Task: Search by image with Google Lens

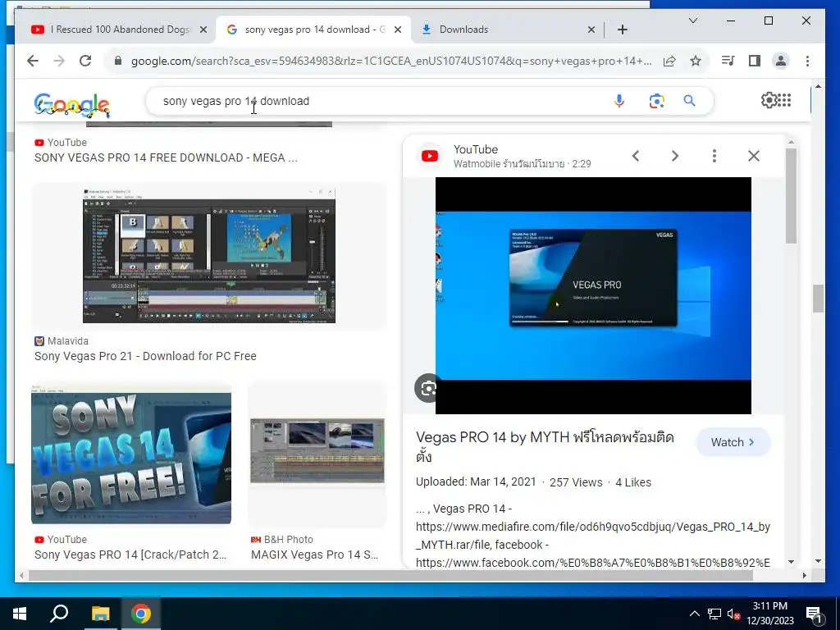Action: pos(656,101)
